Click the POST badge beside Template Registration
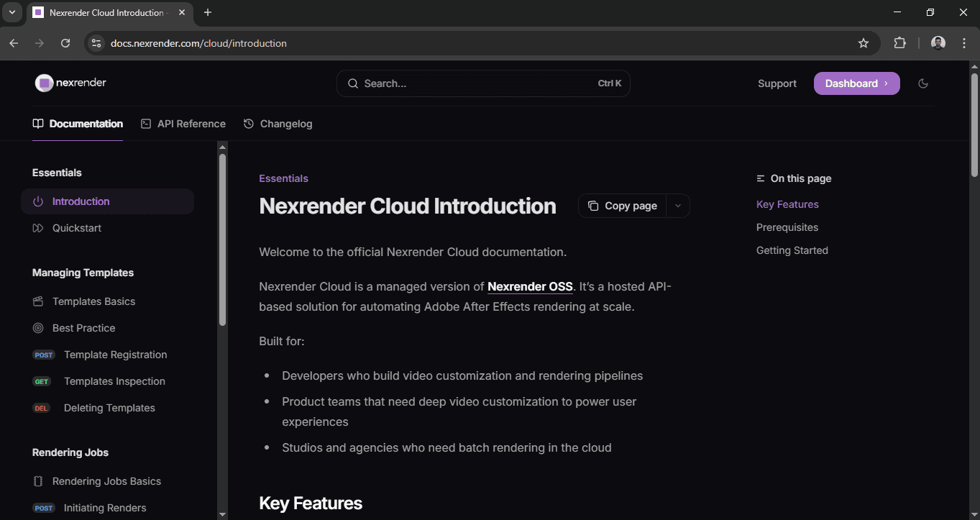This screenshot has width=980, height=520. (43, 355)
